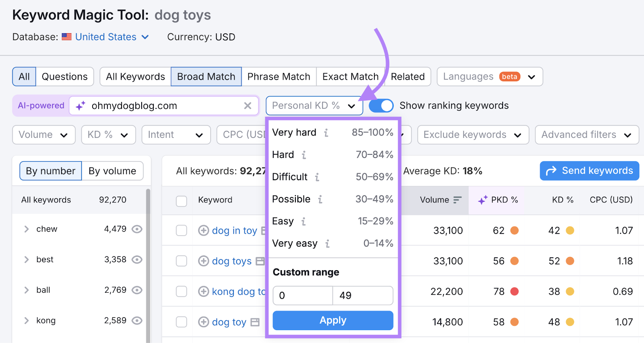Open the Personal KD % dropdown

[314, 106]
